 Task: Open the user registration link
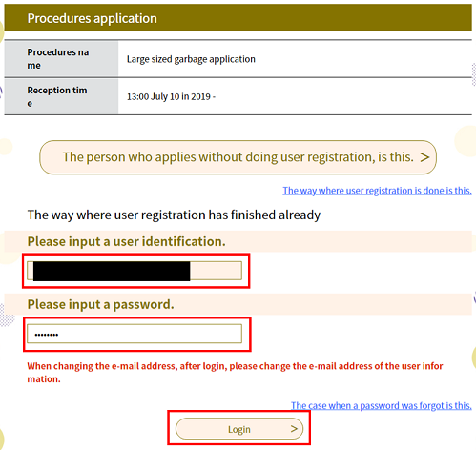pyautogui.click(x=377, y=191)
